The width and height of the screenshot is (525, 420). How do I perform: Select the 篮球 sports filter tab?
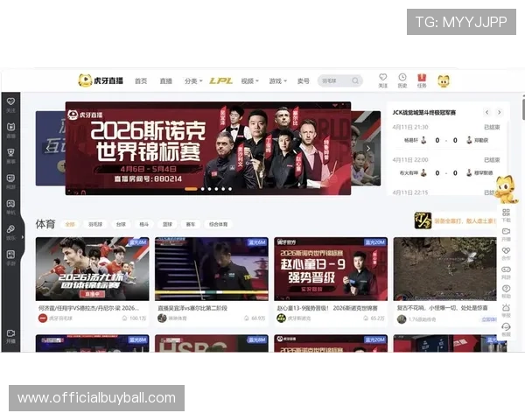point(167,224)
